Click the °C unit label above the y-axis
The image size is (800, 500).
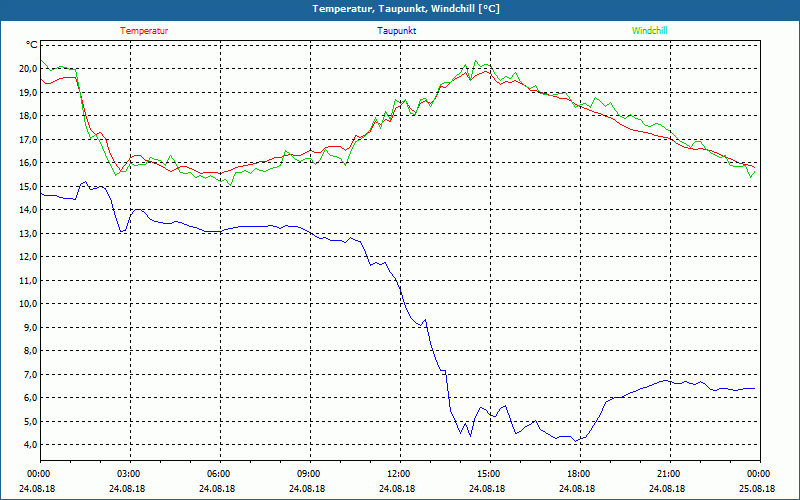[32, 45]
